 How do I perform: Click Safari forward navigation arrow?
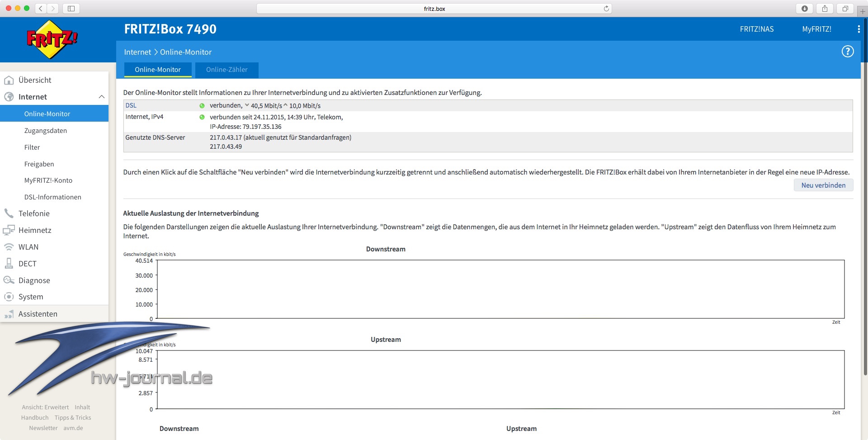pos(53,8)
